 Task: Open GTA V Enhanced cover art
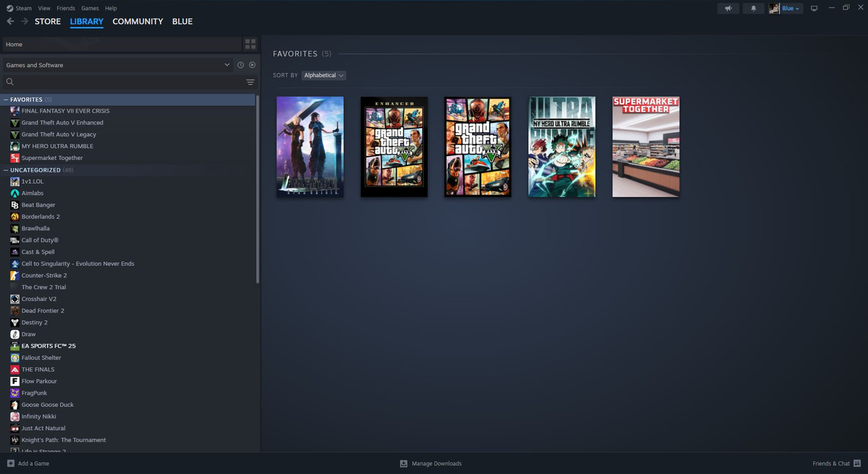point(394,147)
